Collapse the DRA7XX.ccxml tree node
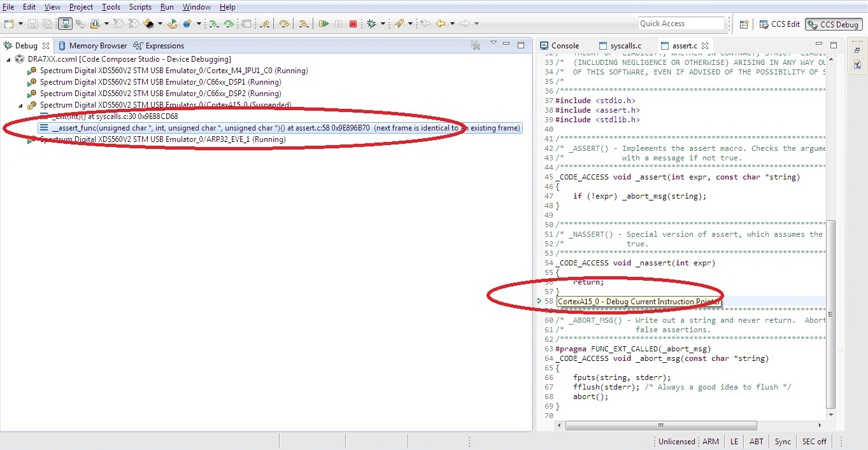Screen dimensions: 868x450 point(8,59)
